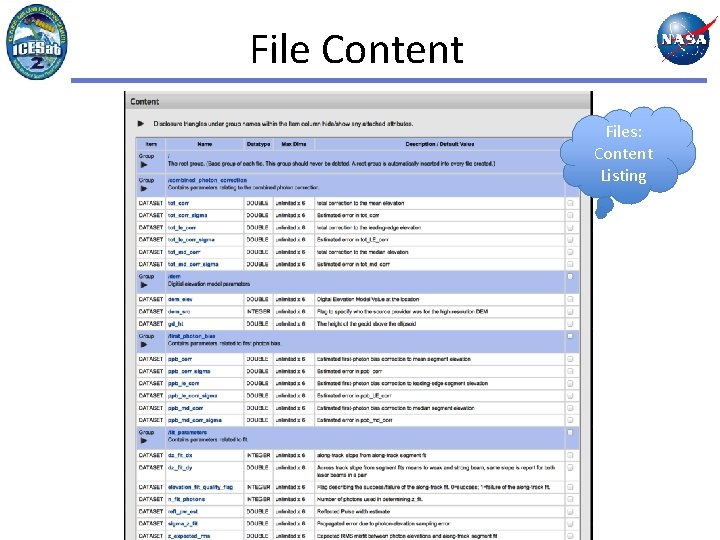720x540 pixels.
Task: Check the fpb_md_corr_sigma row checkbox
Action: [570, 420]
